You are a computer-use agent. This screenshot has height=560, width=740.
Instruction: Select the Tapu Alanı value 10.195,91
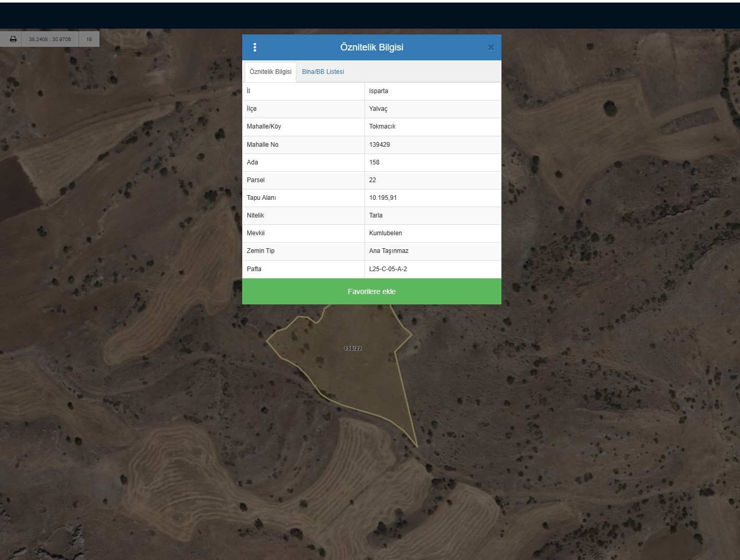pos(383,198)
